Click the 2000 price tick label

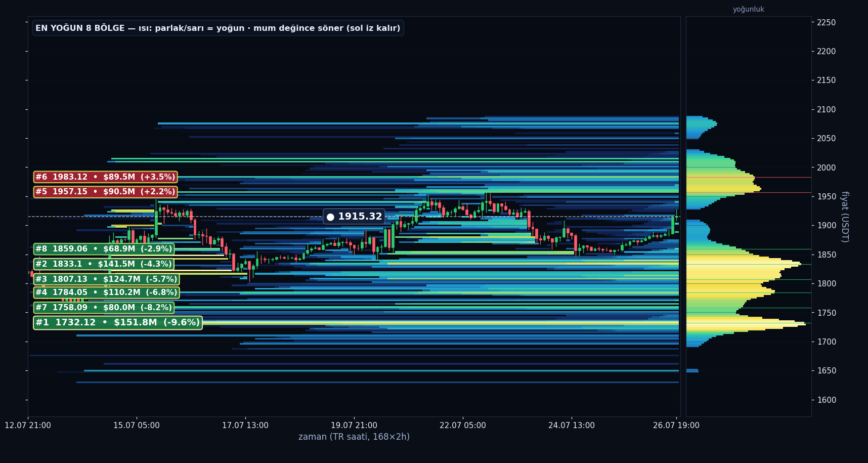pos(827,167)
